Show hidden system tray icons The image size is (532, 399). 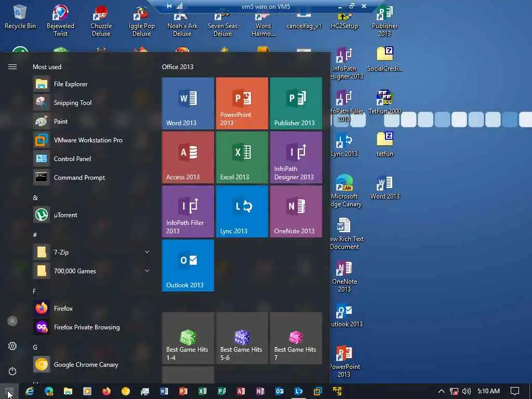pos(441,391)
